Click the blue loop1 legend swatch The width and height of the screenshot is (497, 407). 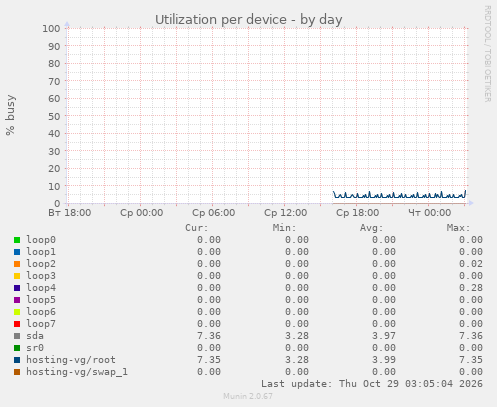click(17, 252)
